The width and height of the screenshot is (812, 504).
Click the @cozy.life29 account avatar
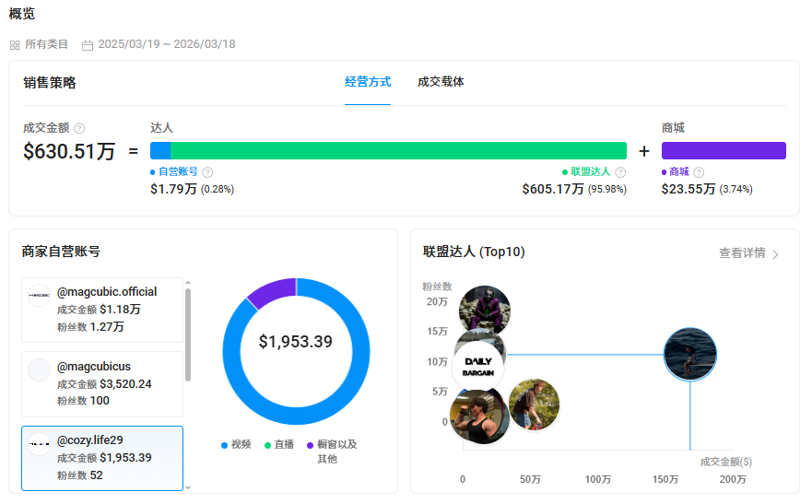tap(39, 444)
